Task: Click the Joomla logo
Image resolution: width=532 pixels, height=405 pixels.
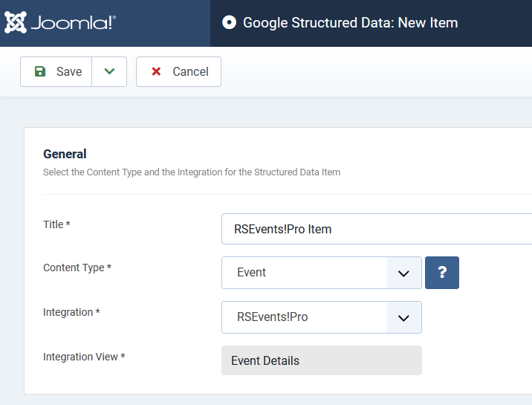Action: point(59,22)
